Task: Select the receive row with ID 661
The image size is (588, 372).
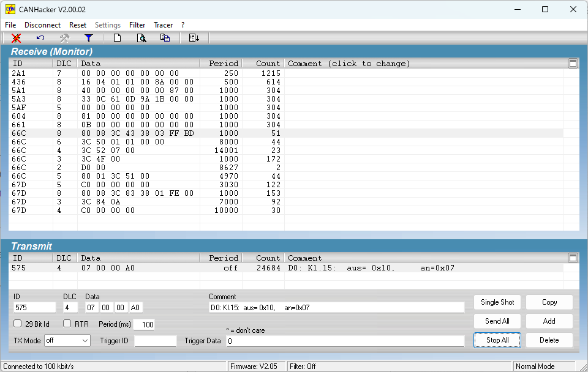Action: click(x=286, y=125)
